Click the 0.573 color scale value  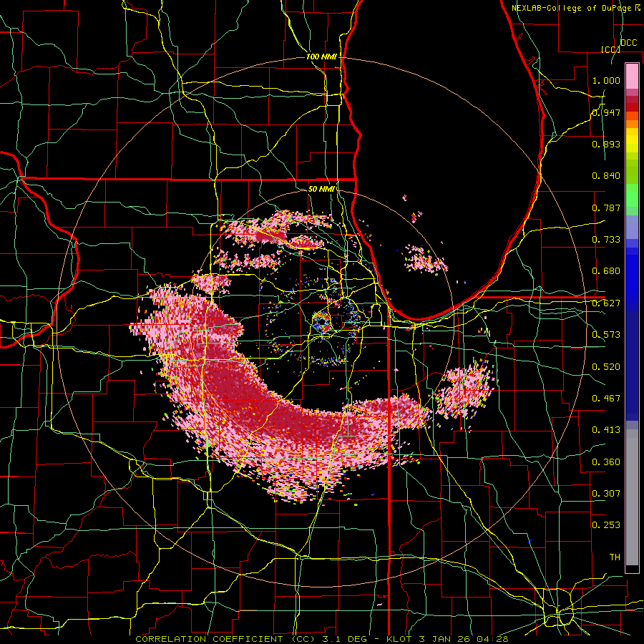click(x=606, y=335)
